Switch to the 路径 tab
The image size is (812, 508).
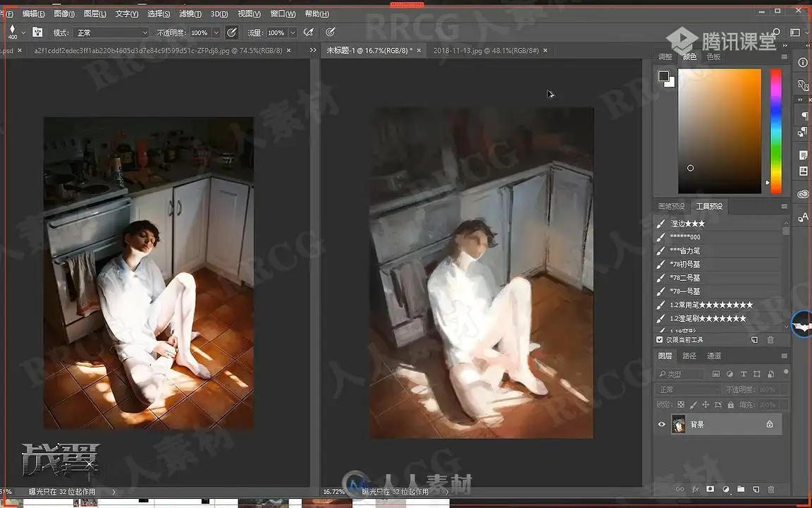tap(689, 356)
